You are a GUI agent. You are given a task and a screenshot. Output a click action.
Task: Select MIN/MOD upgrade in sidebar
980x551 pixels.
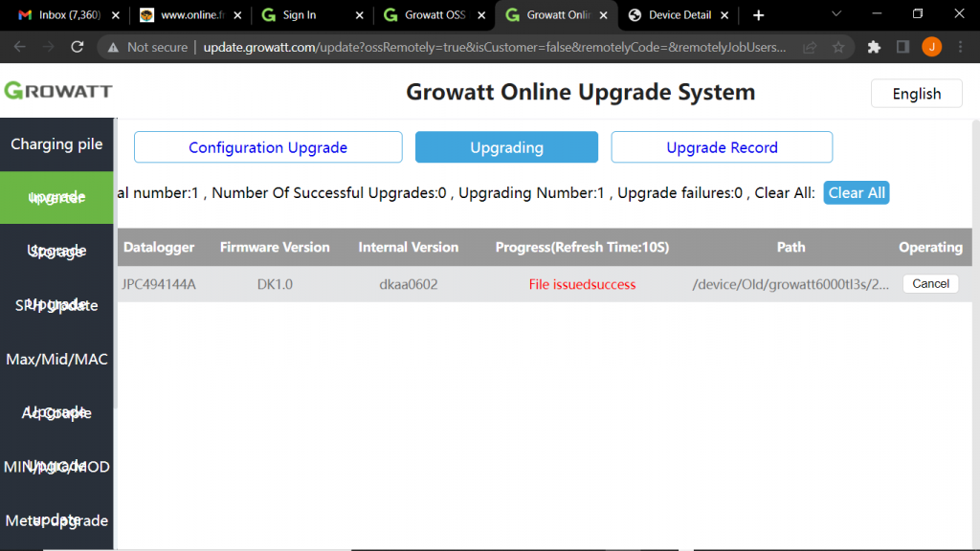point(56,467)
